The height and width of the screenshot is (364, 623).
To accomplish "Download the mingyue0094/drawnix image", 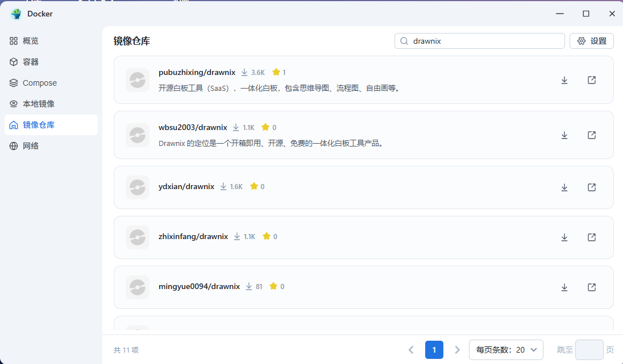I will pyautogui.click(x=564, y=287).
